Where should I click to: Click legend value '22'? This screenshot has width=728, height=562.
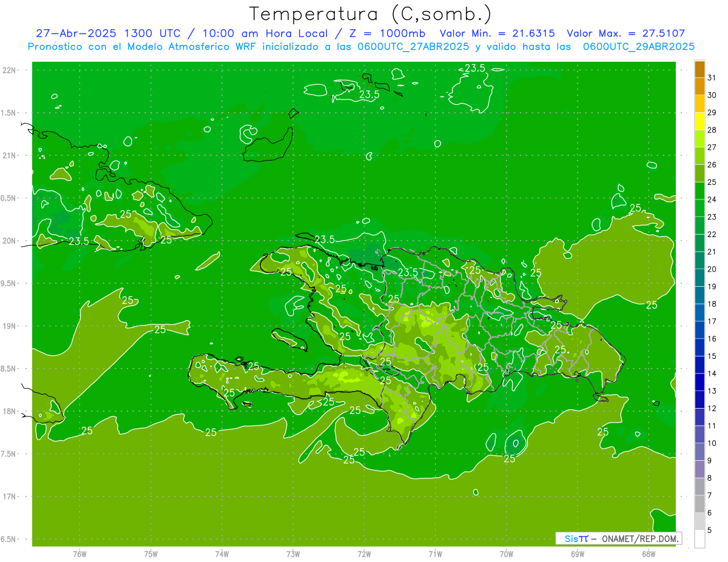(x=712, y=235)
